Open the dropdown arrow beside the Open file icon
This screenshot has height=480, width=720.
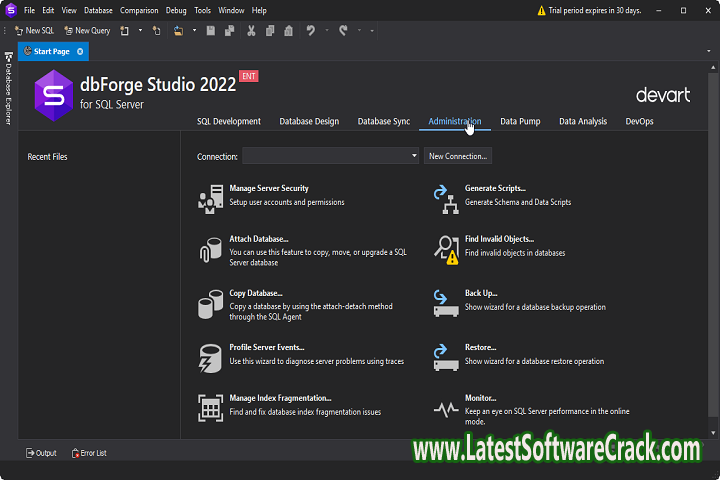click(192, 31)
